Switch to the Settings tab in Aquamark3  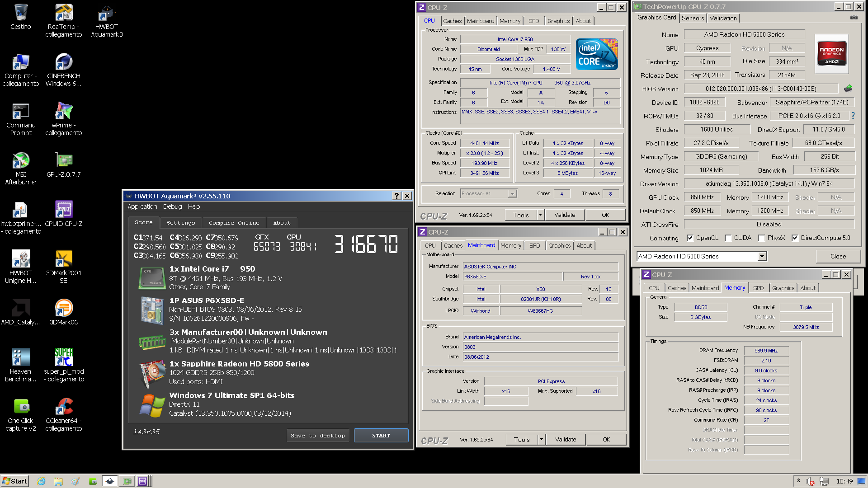coord(181,223)
